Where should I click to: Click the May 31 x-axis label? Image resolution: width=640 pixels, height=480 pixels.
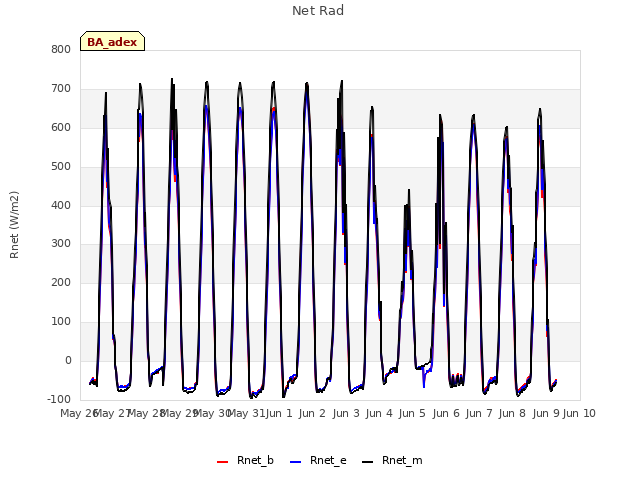[246, 413]
